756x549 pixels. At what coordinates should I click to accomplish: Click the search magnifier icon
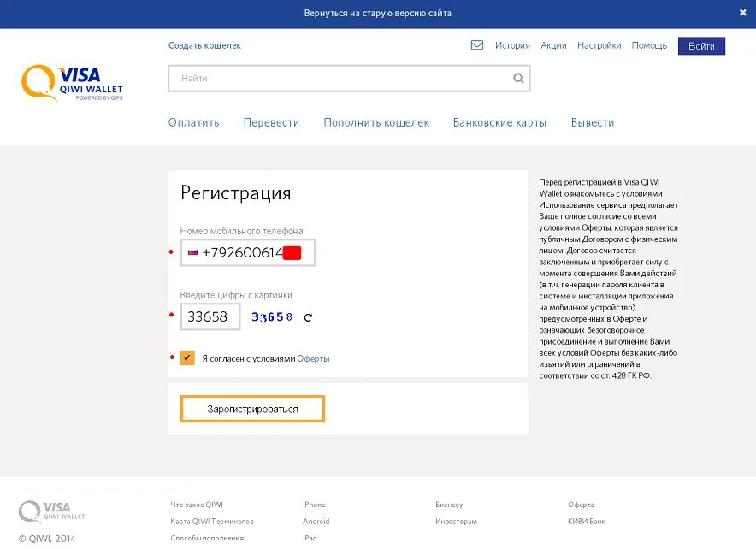pos(518,78)
